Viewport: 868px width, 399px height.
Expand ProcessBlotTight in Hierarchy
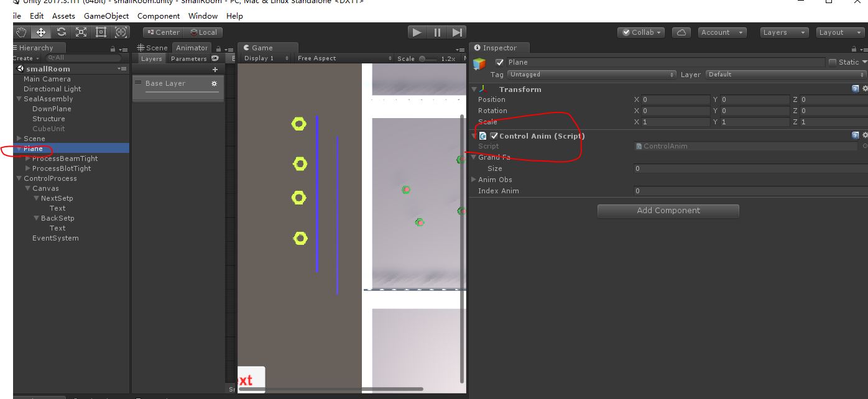click(27, 168)
